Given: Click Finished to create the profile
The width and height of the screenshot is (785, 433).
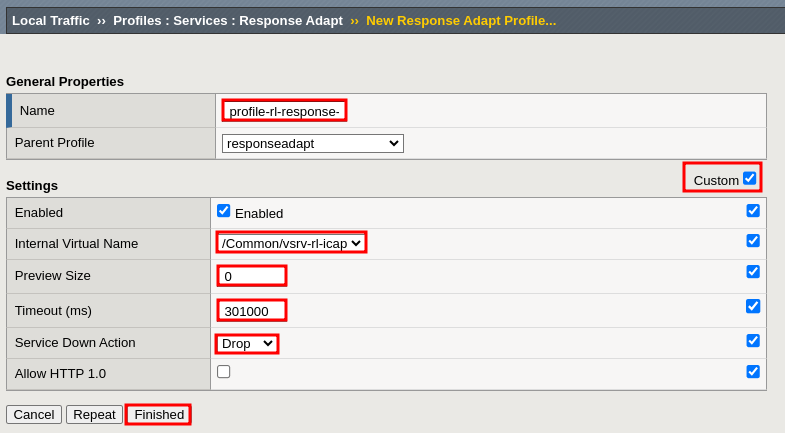Looking at the screenshot, I should point(159,414).
